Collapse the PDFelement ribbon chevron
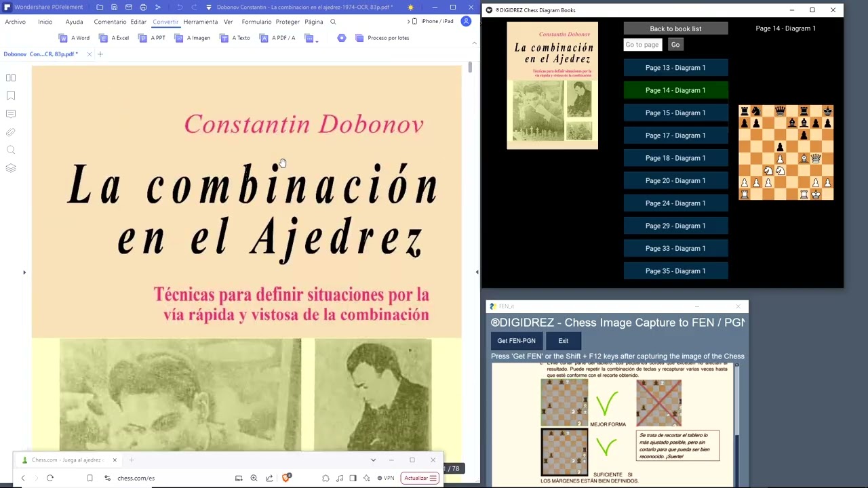 click(474, 43)
